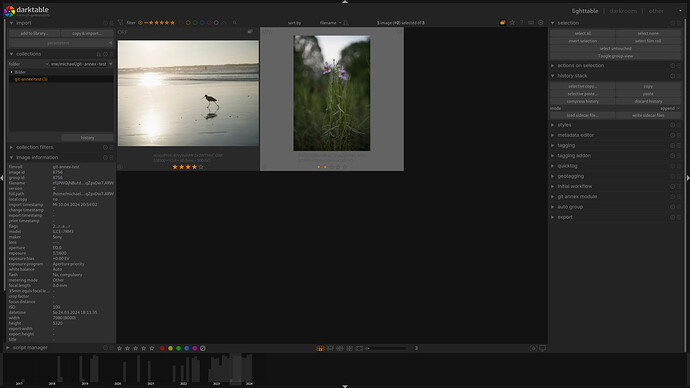Select the filemanager layout icon in bottom bar
The image size is (690, 388).
(x=320, y=348)
